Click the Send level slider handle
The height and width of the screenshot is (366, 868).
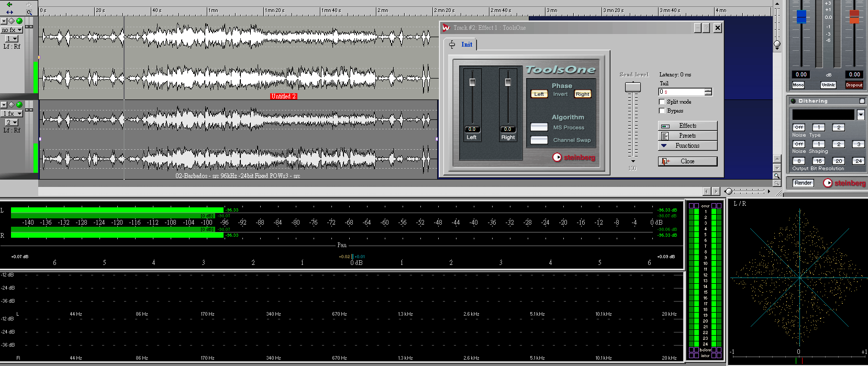[x=633, y=87]
